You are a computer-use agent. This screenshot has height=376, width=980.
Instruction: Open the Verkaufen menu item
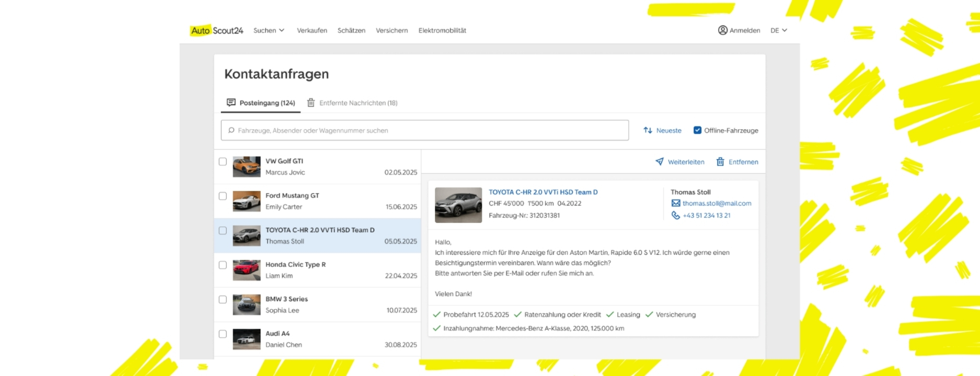pos(312,30)
